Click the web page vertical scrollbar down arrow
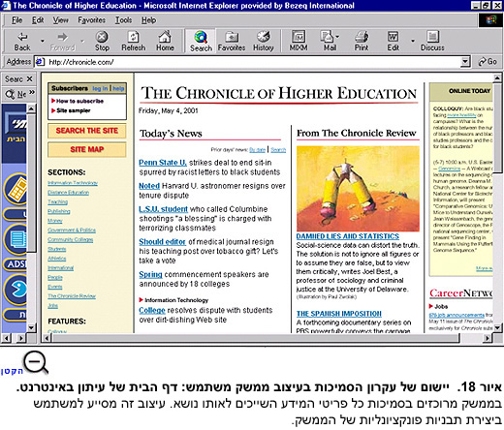The height and width of the screenshot is (430, 504). [x=497, y=328]
